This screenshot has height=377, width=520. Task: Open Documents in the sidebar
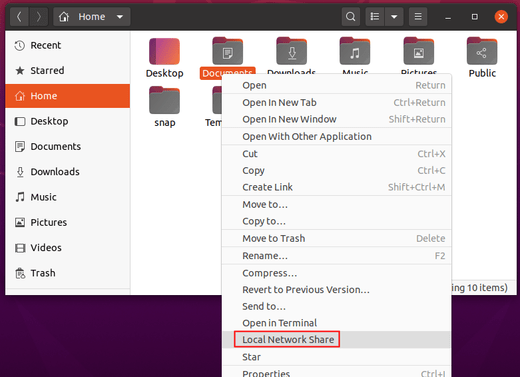click(x=68, y=147)
